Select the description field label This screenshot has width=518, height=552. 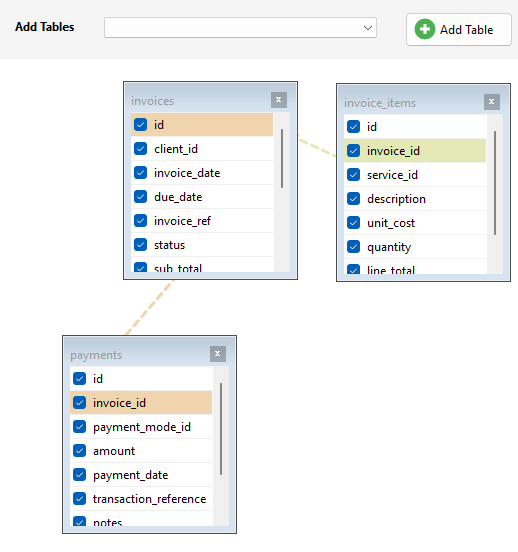tap(396, 199)
